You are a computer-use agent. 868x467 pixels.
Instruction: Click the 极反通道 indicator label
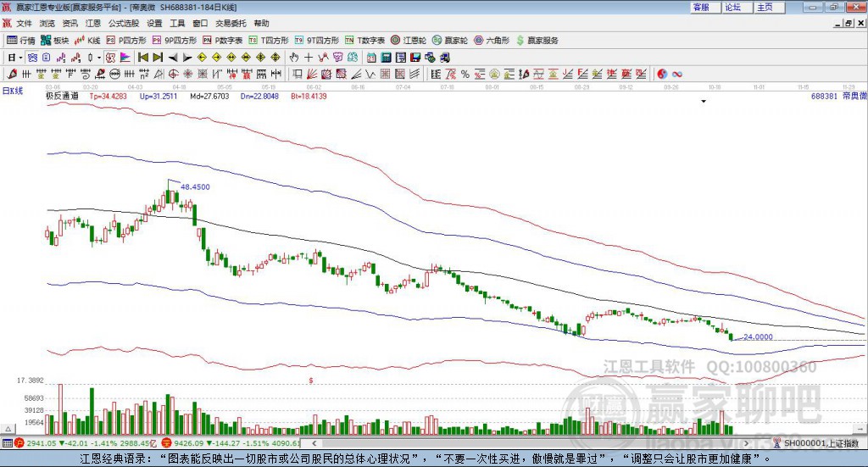[x=62, y=97]
